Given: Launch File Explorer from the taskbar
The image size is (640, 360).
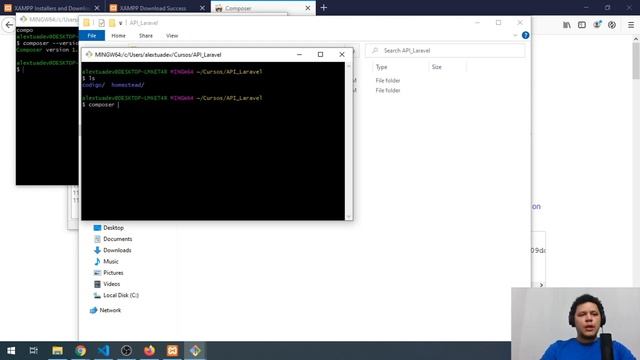Looking at the screenshot, I should tap(57, 351).
